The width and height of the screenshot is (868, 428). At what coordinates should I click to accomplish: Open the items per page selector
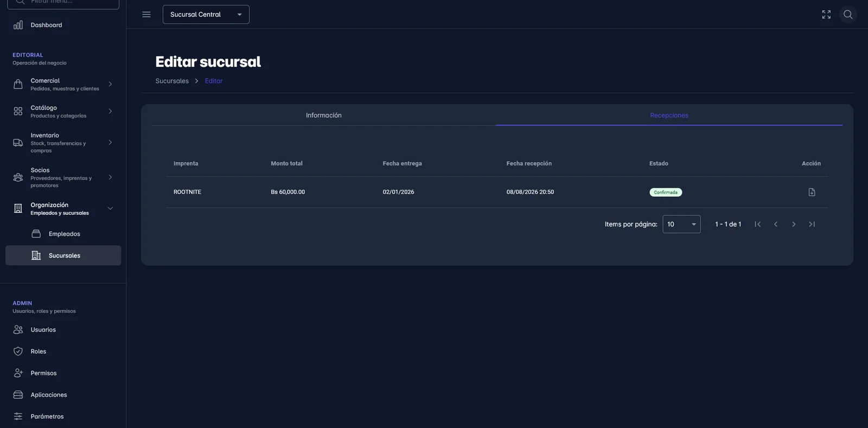click(x=681, y=224)
